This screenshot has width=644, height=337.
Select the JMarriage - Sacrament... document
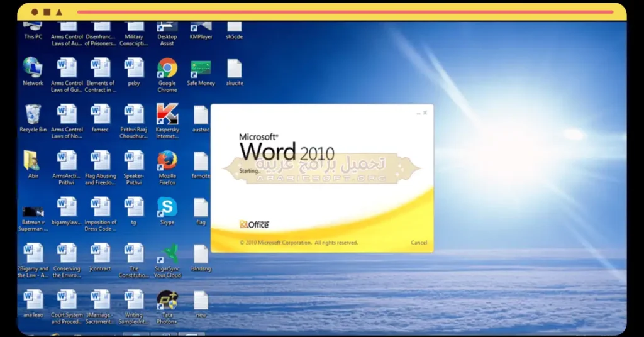(x=100, y=300)
